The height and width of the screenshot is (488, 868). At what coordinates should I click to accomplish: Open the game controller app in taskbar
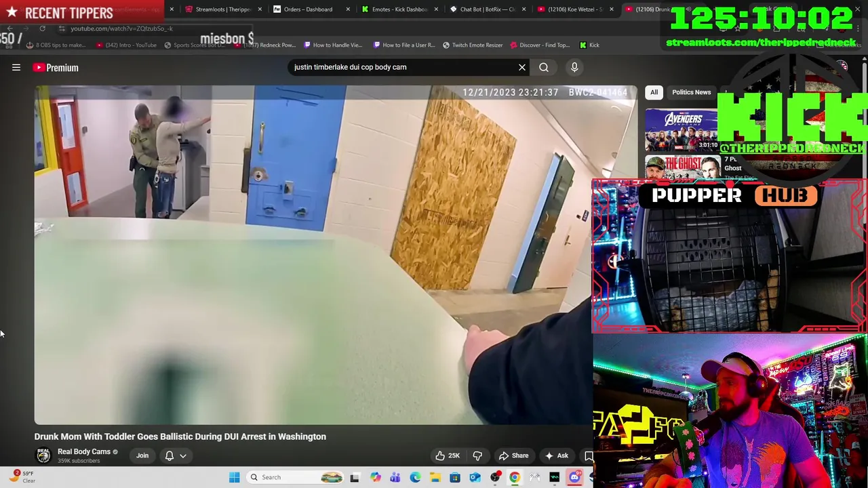[x=535, y=477]
